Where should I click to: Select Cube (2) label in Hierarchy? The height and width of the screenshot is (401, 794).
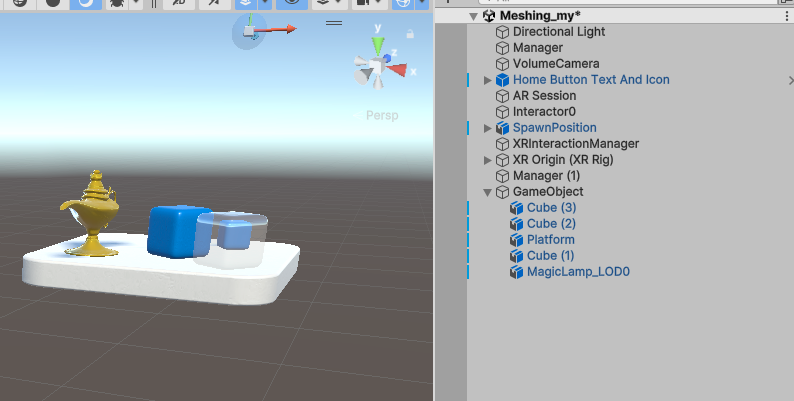[551, 224]
